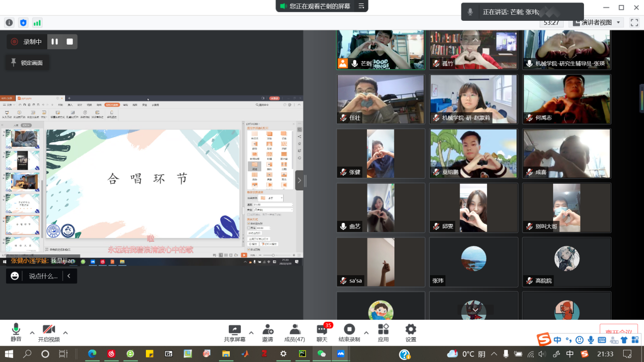Stop recording using square button

tap(70, 42)
